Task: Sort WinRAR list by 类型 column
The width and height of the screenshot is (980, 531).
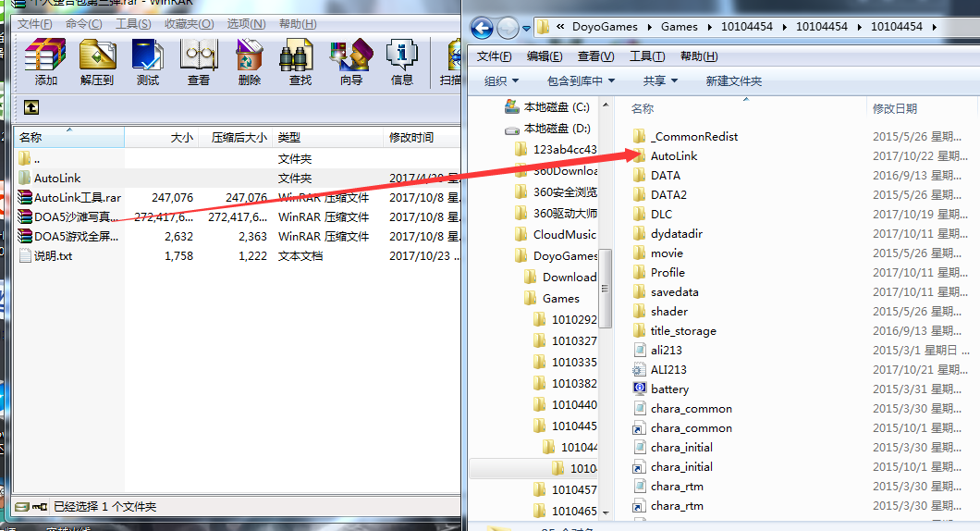Action: point(328,138)
